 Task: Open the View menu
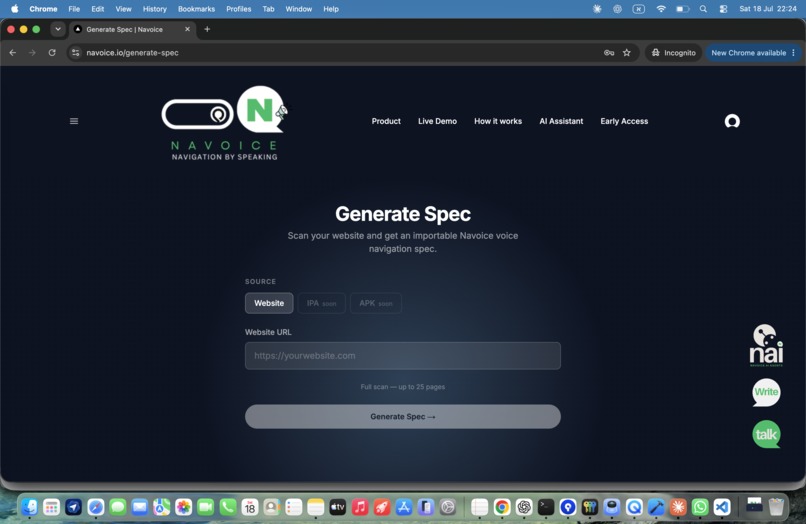pos(123,9)
